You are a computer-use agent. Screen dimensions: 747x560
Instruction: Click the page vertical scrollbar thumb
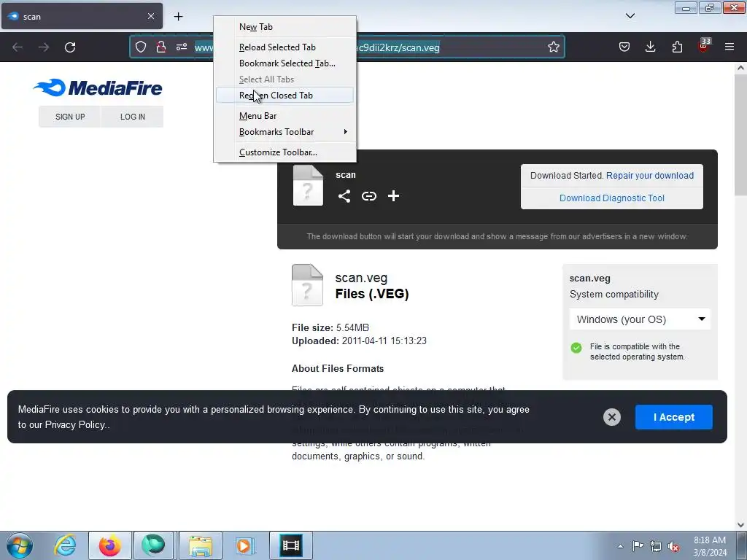(740, 134)
